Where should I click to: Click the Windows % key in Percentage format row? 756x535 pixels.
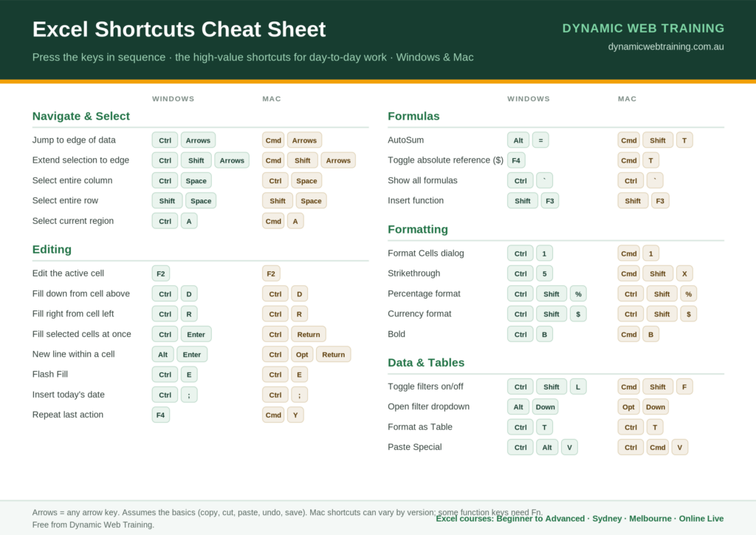[x=578, y=294]
